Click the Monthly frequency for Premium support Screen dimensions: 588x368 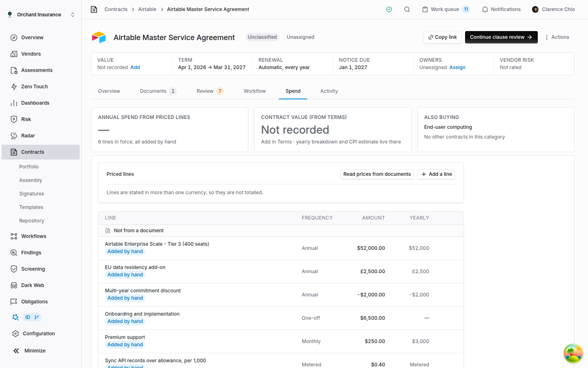point(311,341)
